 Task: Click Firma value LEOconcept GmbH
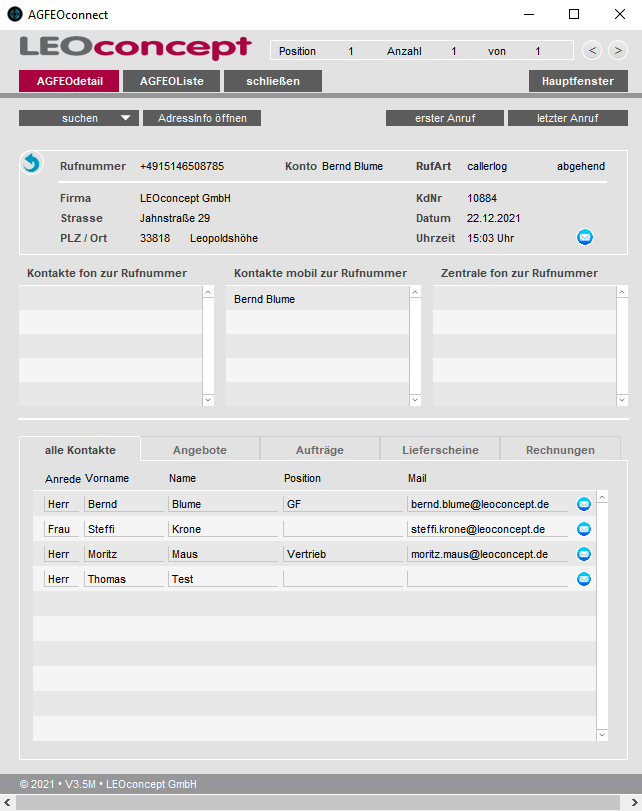[x=185, y=198]
